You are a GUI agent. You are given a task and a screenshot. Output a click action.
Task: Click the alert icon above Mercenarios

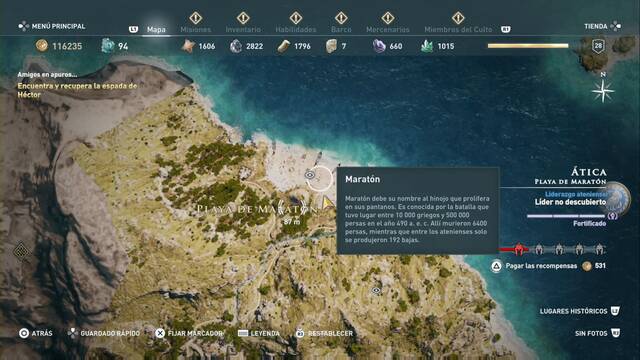coord(388,18)
